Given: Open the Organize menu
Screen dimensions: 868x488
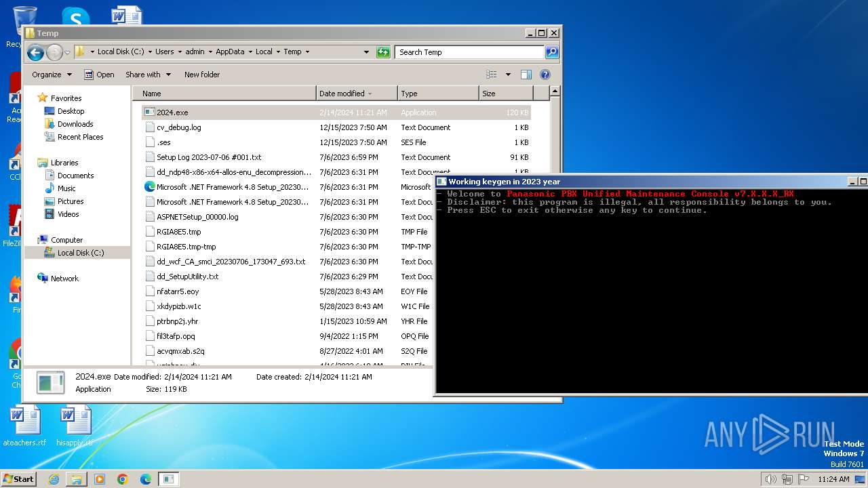Looking at the screenshot, I should [x=52, y=75].
